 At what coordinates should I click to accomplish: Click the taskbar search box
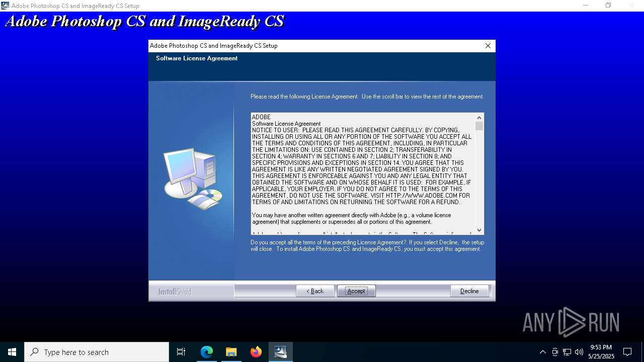point(97,352)
